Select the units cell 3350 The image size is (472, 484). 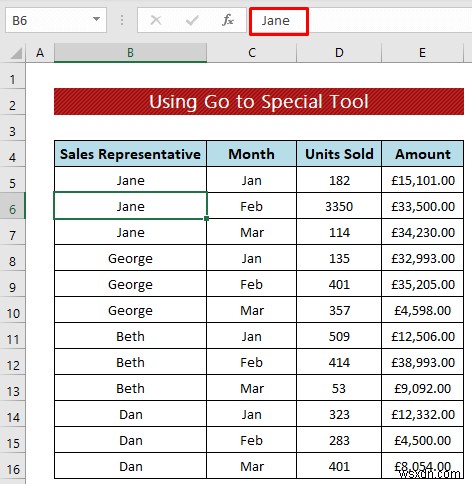(339, 206)
